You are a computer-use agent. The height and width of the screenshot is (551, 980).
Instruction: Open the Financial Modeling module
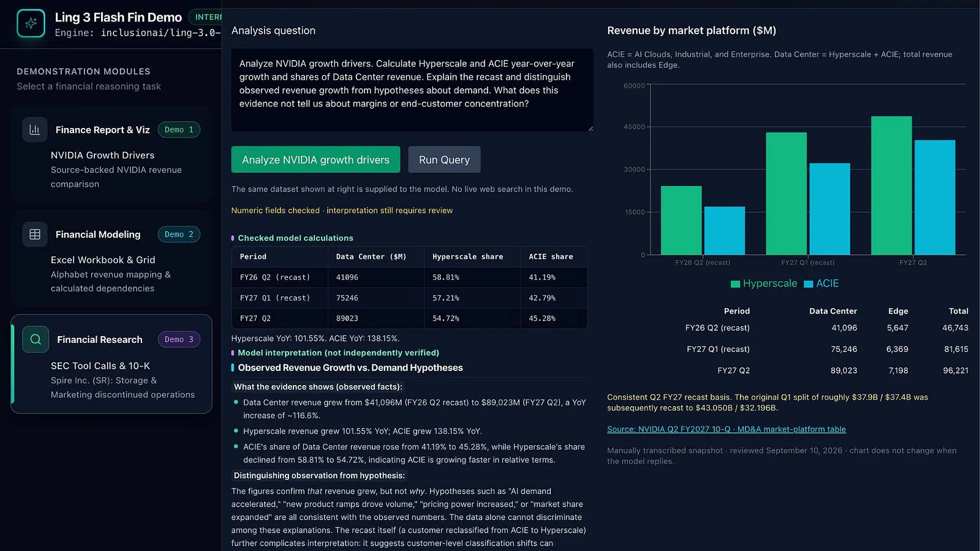tap(111, 260)
